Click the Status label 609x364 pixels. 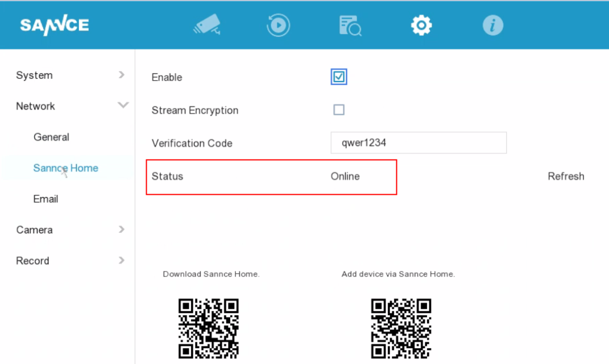pyautogui.click(x=167, y=176)
